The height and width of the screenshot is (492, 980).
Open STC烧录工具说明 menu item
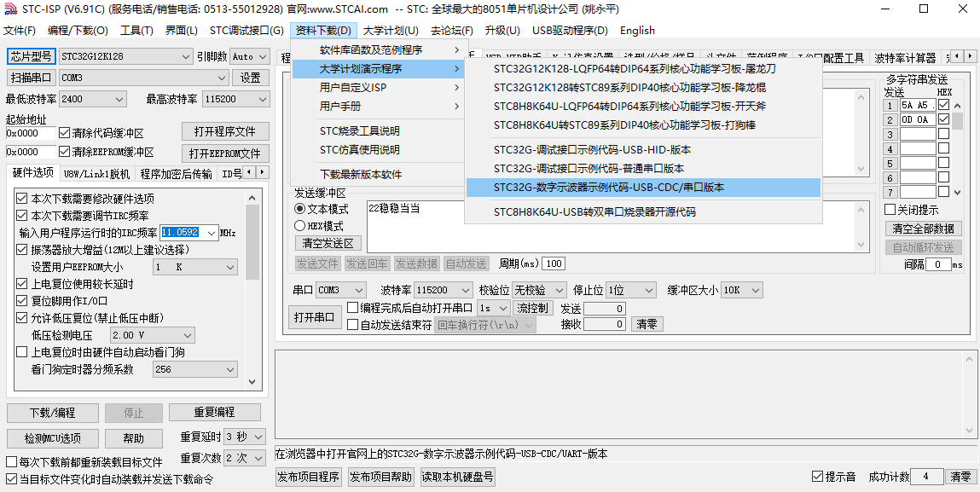[378, 131]
